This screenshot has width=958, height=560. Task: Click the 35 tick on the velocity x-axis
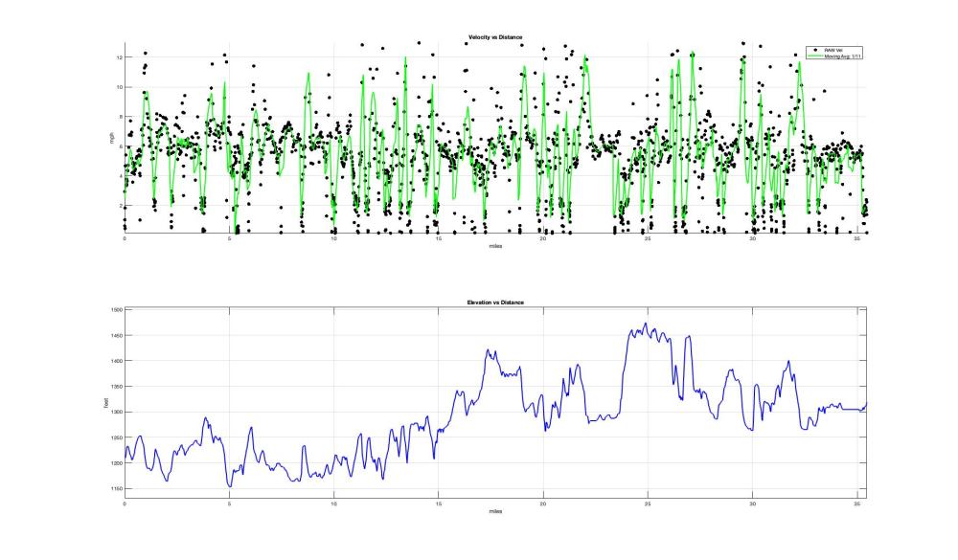(857, 238)
